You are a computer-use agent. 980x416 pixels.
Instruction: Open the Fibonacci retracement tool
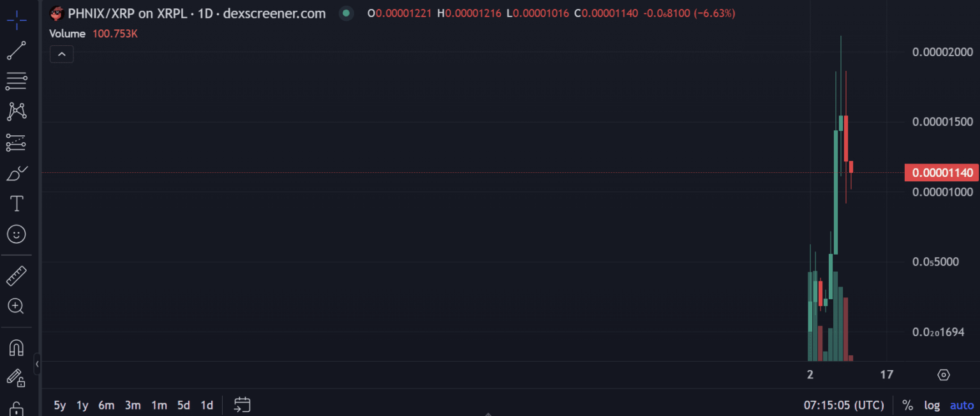17,81
